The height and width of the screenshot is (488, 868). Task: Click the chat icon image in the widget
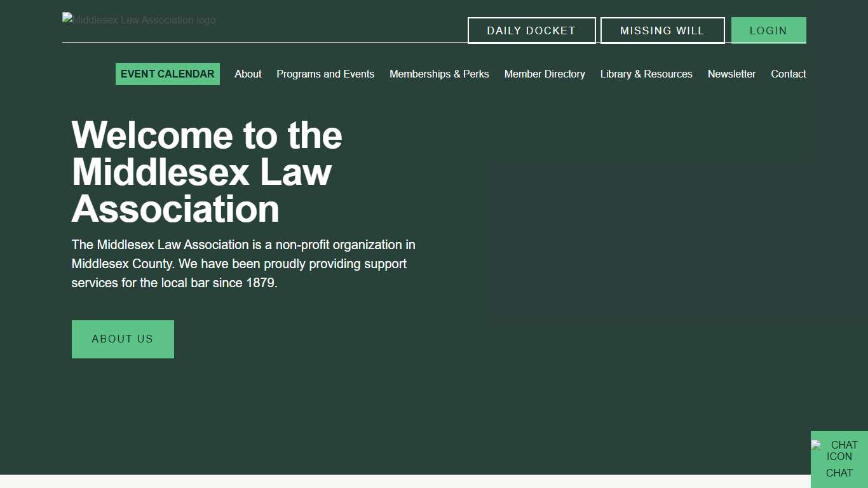[x=817, y=445]
